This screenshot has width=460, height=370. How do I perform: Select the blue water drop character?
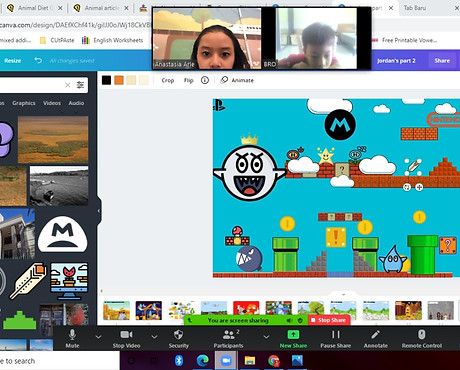click(392, 259)
